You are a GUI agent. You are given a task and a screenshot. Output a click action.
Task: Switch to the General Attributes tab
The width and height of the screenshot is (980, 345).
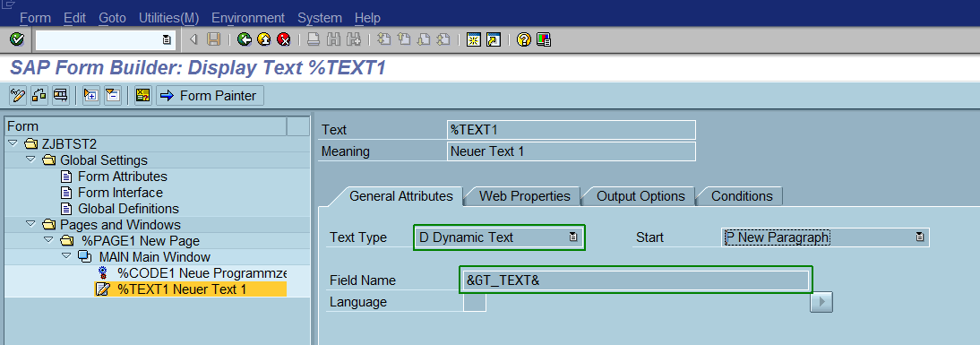(x=400, y=196)
